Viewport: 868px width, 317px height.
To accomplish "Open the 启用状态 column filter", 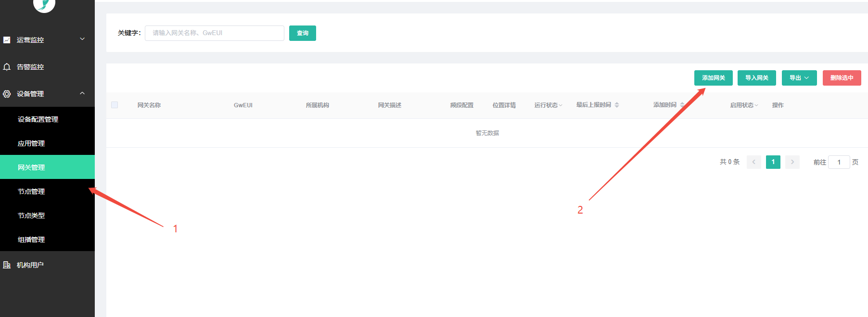I will (744, 105).
